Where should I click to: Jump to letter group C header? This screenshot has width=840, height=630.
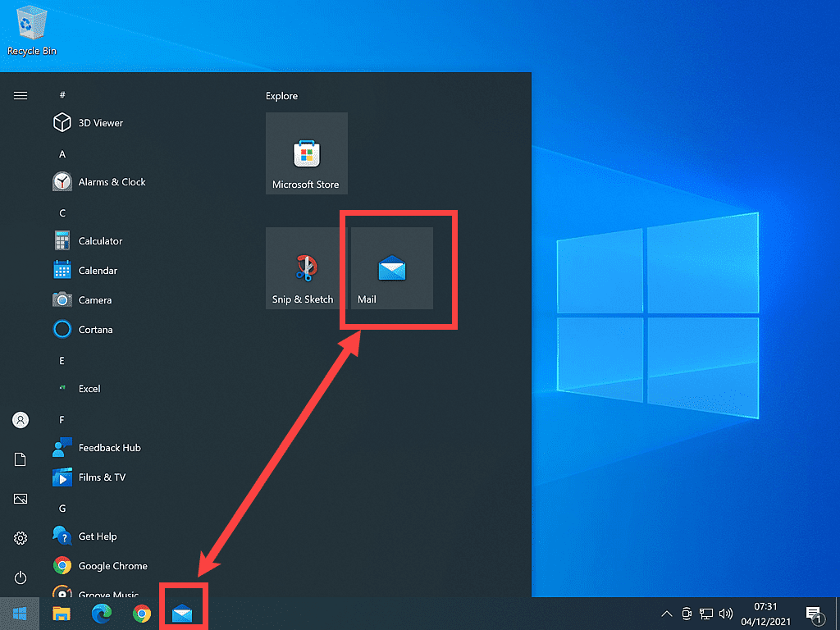click(62, 213)
